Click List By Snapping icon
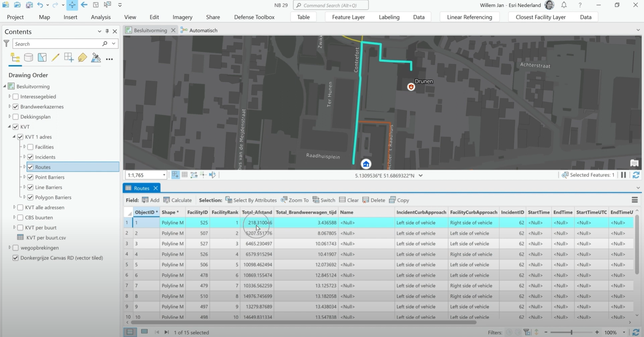This screenshot has height=337, width=644. click(x=69, y=58)
